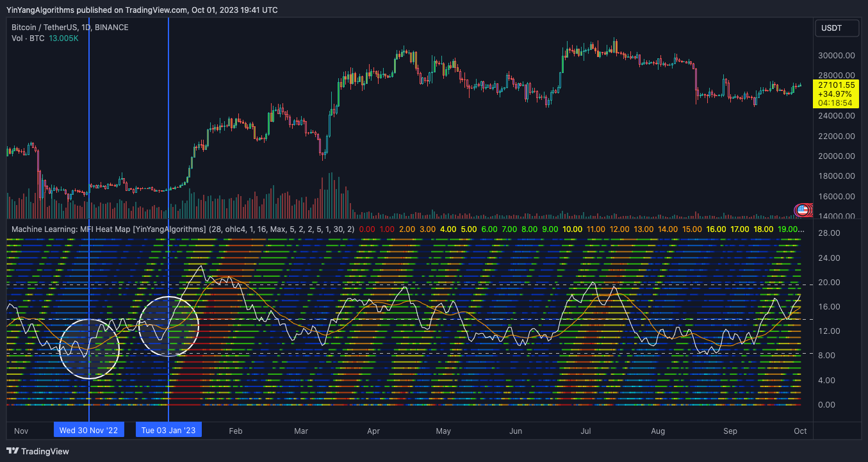Image resolution: width=868 pixels, height=462 pixels.
Task: Select the Tue 03 Jan '23 date marker
Action: [x=168, y=430]
